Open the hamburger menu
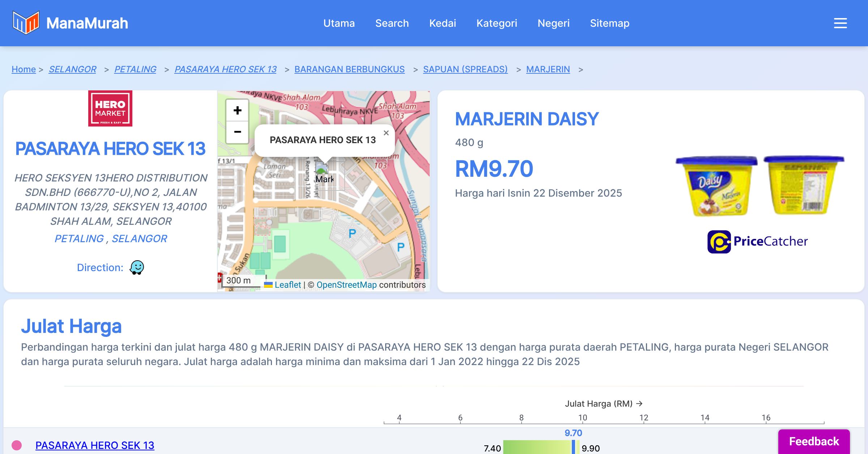This screenshot has height=454, width=868. 840,23
